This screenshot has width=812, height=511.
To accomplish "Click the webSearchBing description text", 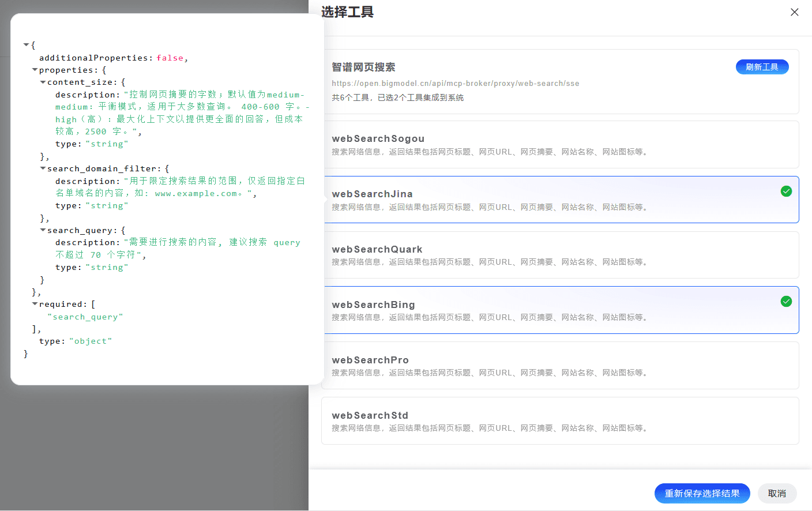I will point(490,317).
